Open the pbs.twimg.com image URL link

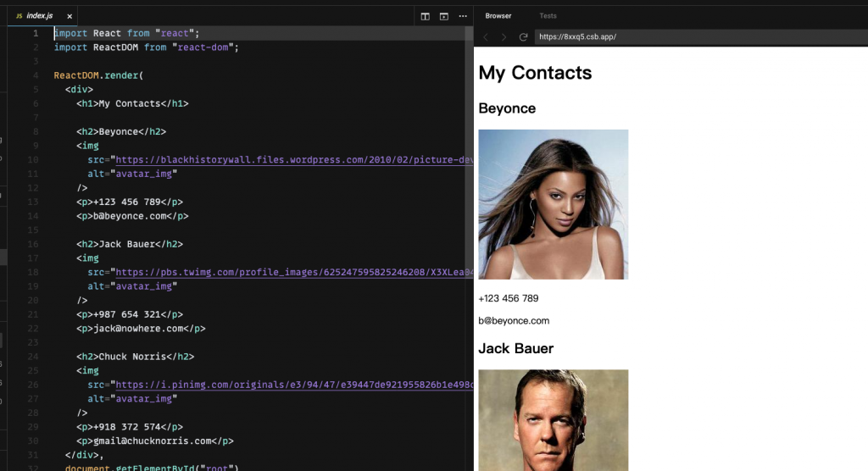(x=294, y=272)
